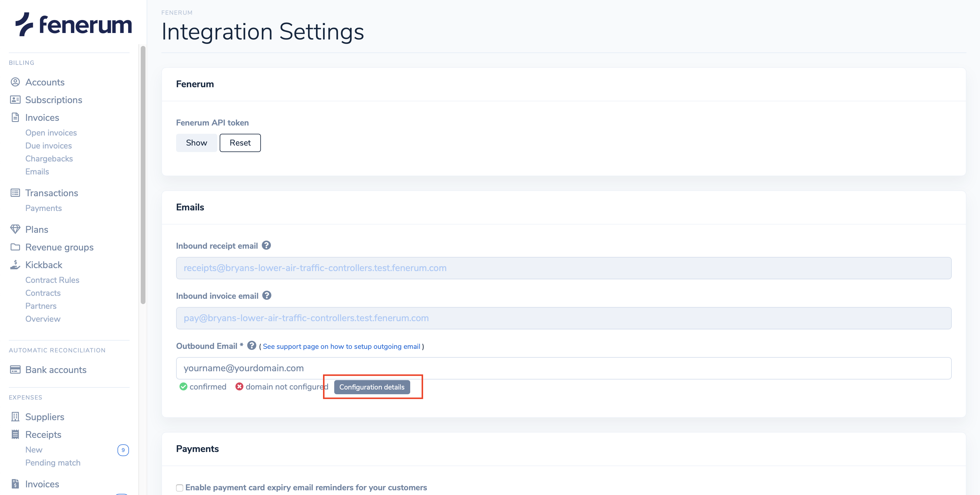Open Billing Invoices in the sidebar
This screenshot has width=980, height=495.
[42, 117]
